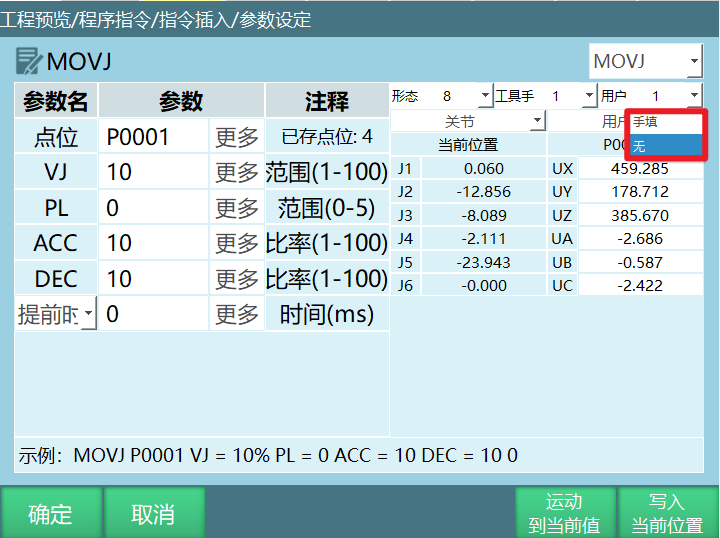This screenshot has height=538, width=720.
Task: Click the breadcrumb path 工程预览/程序指令
Action: point(75,20)
